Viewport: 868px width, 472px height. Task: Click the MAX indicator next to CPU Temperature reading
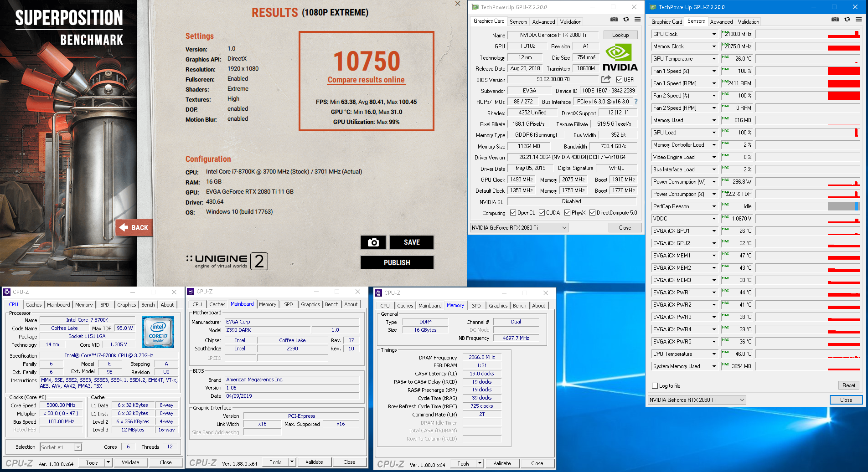pyautogui.click(x=725, y=352)
